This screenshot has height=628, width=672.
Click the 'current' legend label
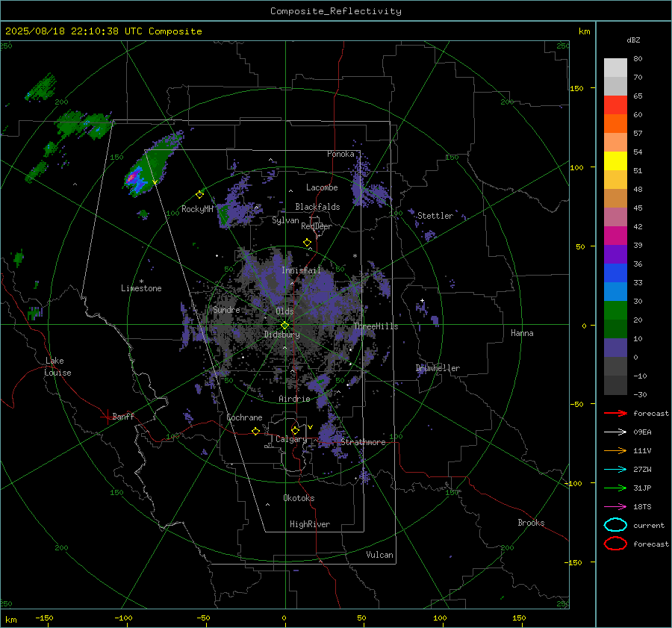649,525
